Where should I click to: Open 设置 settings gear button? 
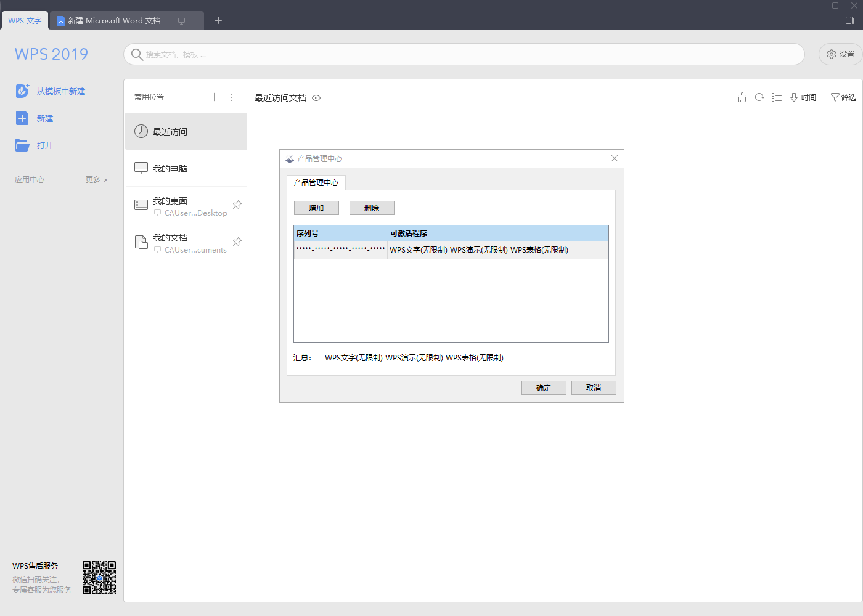[x=840, y=54]
